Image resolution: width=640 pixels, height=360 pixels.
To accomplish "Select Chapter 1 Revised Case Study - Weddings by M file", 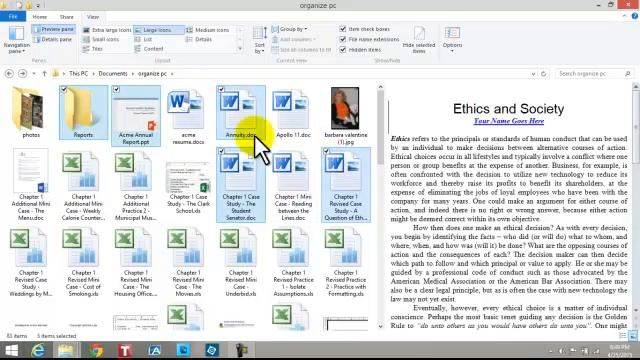I will click(x=31, y=261).
